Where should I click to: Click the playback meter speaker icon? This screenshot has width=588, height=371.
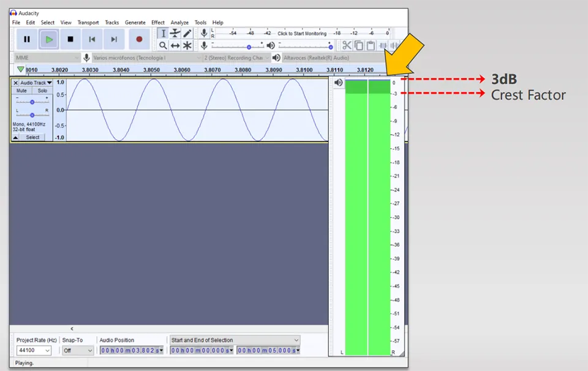click(338, 83)
